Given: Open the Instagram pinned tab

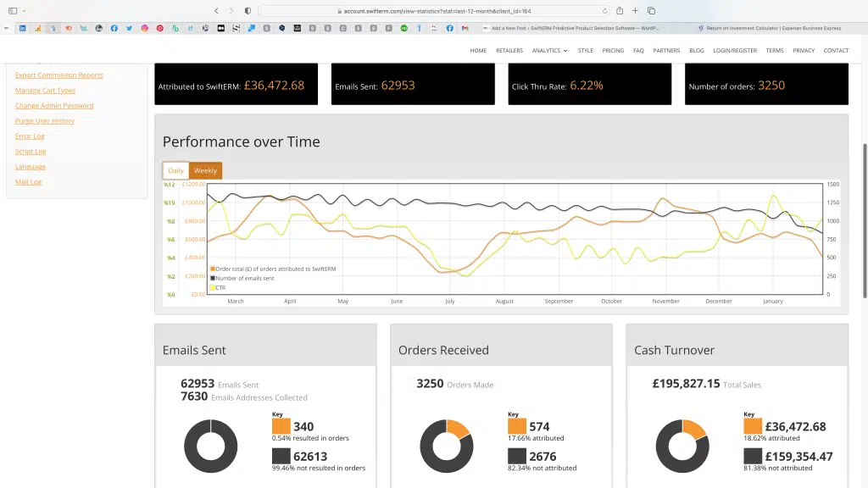Looking at the screenshot, I should 144,28.
